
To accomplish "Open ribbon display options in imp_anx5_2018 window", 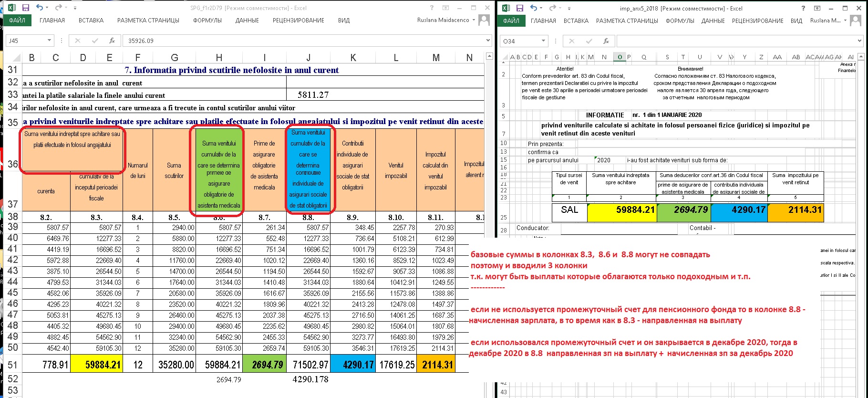I will (817, 8).
